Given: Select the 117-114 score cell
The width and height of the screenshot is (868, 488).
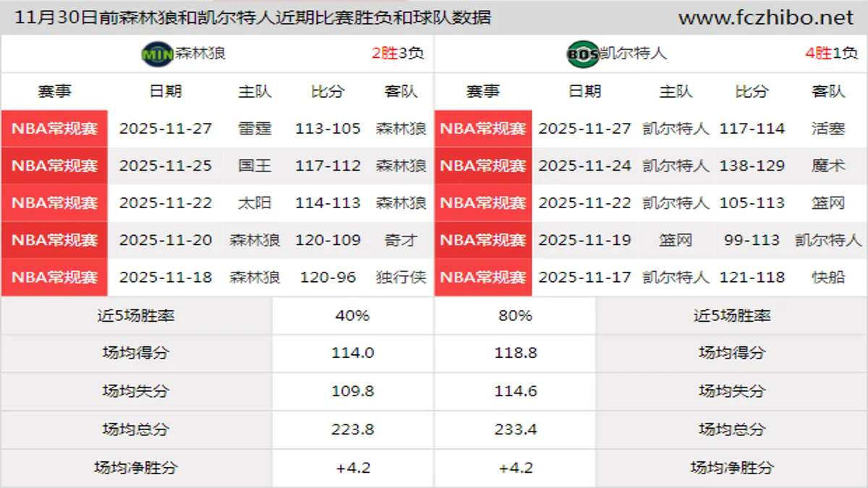Looking at the screenshot, I should [752, 129].
